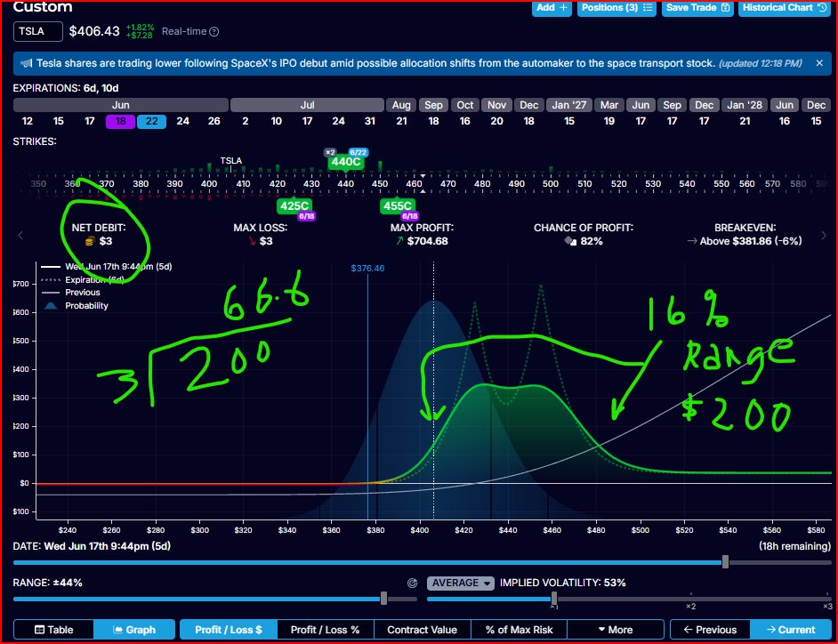Click the 455C strike marker

tap(397, 205)
